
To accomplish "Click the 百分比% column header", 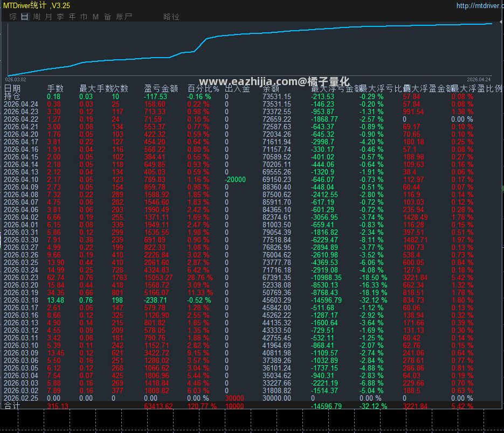I will [203, 88].
